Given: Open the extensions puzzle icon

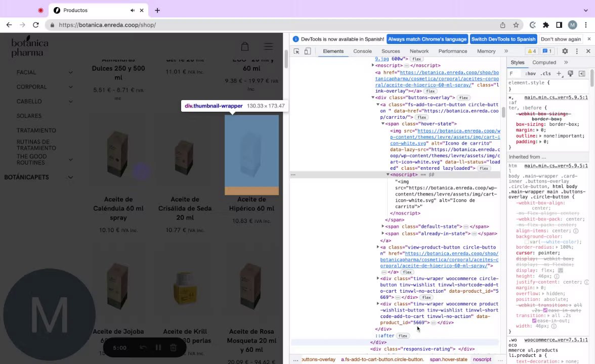Looking at the screenshot, I should tap(545, 25).
